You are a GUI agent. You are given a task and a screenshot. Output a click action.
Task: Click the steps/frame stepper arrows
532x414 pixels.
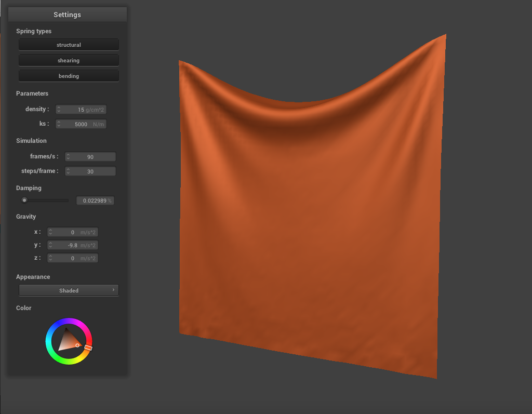point(68,171)
